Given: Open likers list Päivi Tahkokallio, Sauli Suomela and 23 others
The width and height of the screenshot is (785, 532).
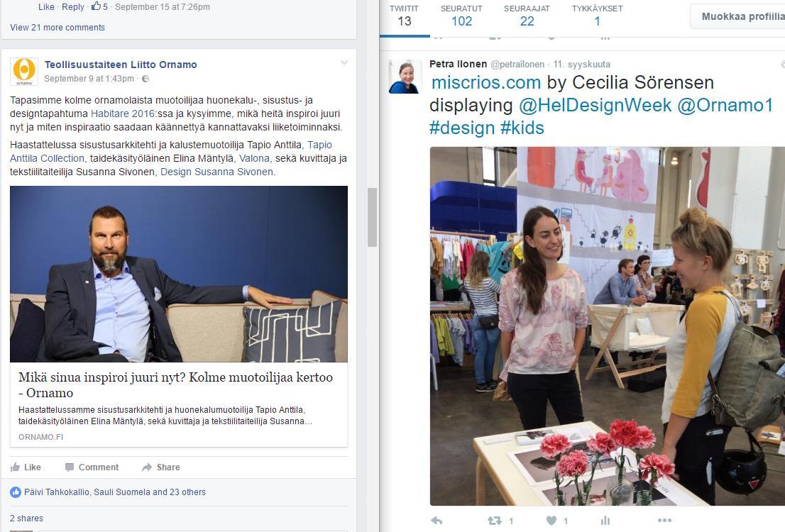Looking at the screenshot, I should click(115, 492).
